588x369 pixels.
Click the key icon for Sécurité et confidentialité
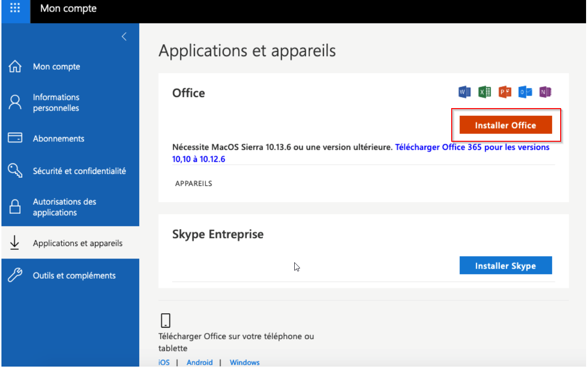[x=15, y=171]
